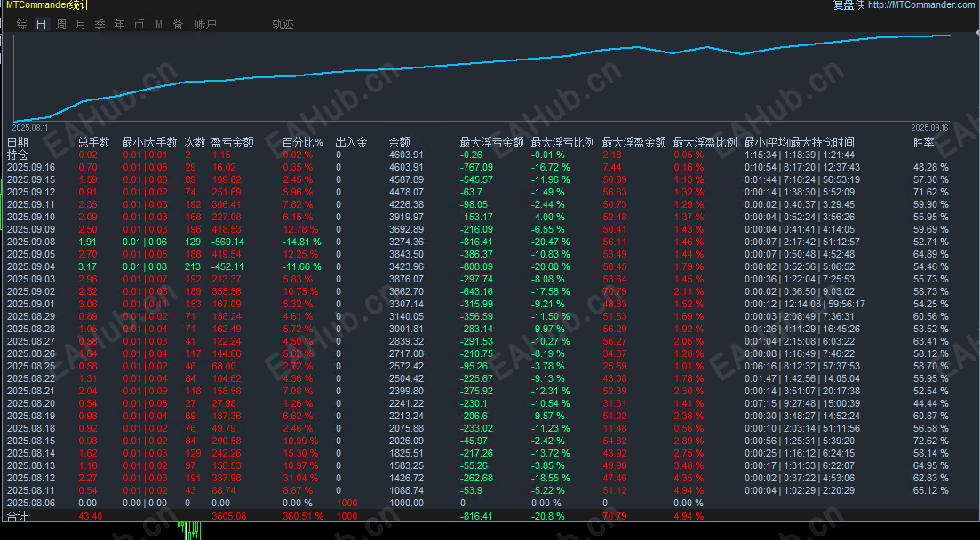Select the 日 daily statistics tab
This screenshot has width=980, height=540.
(41, 24)
